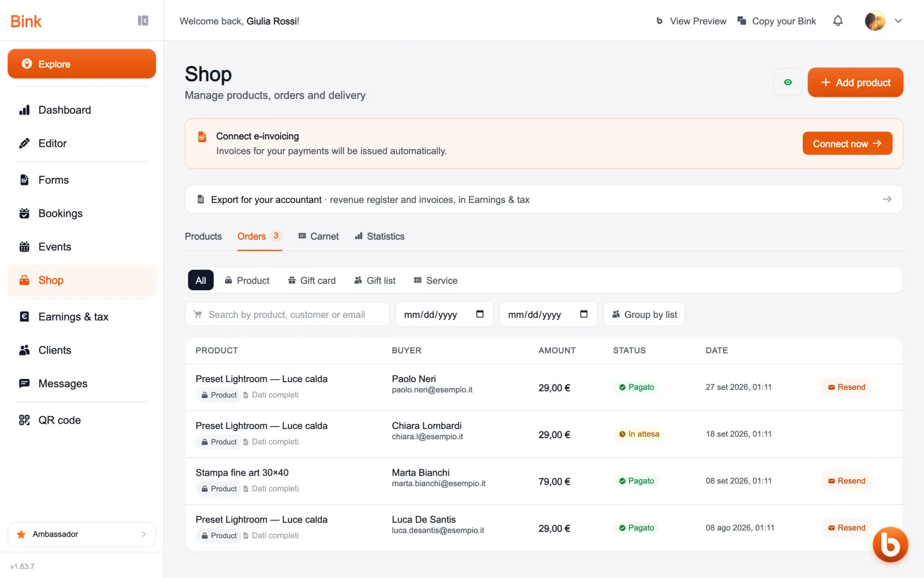The image size is (924, 578).
Task: Toggle shop visibility eye icon
Action: 788,83
